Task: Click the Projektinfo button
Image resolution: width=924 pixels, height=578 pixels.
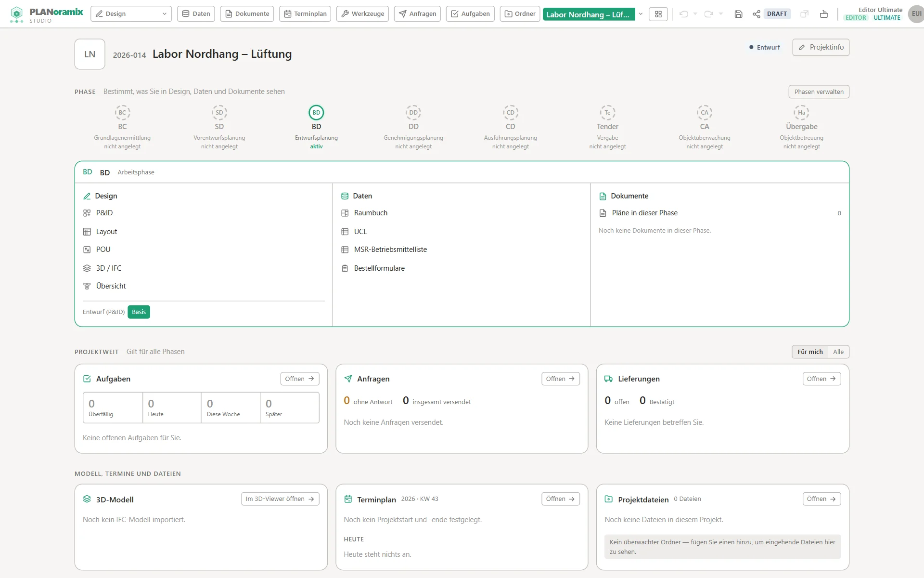Action: [x=821, y=47]
